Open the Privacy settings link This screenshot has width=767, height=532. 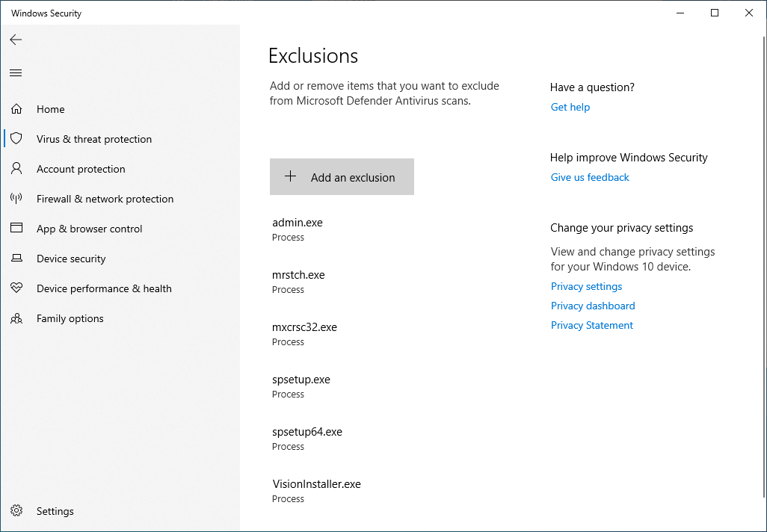(x=587, y=286)
